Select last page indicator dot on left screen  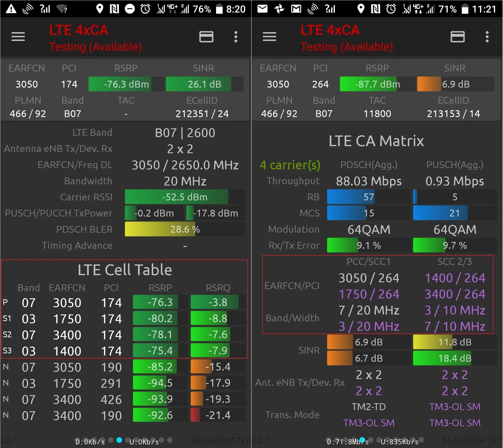pos(170,440)
